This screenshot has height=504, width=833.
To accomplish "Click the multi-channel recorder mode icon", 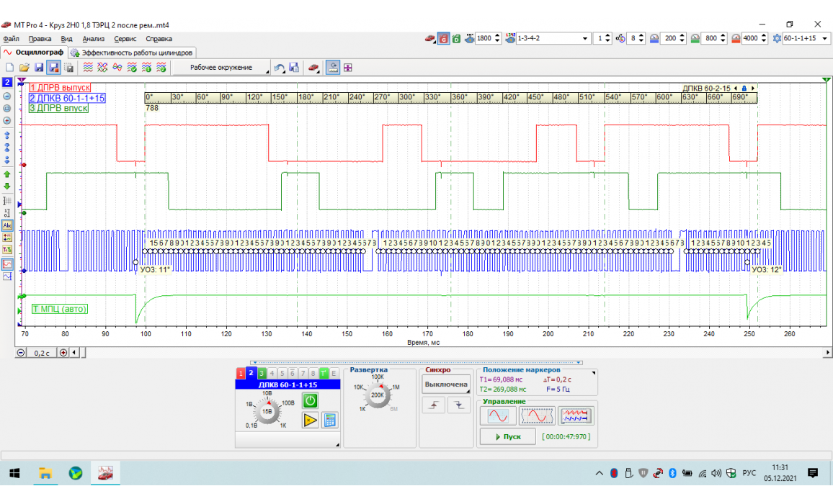I will click(x=575, y=416).
